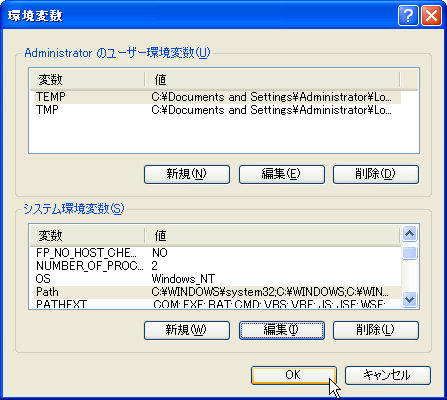Close the 環境変数 dialog
This screenshot has width=447, height=400.
pyautogui.click(x=431, y=15)
